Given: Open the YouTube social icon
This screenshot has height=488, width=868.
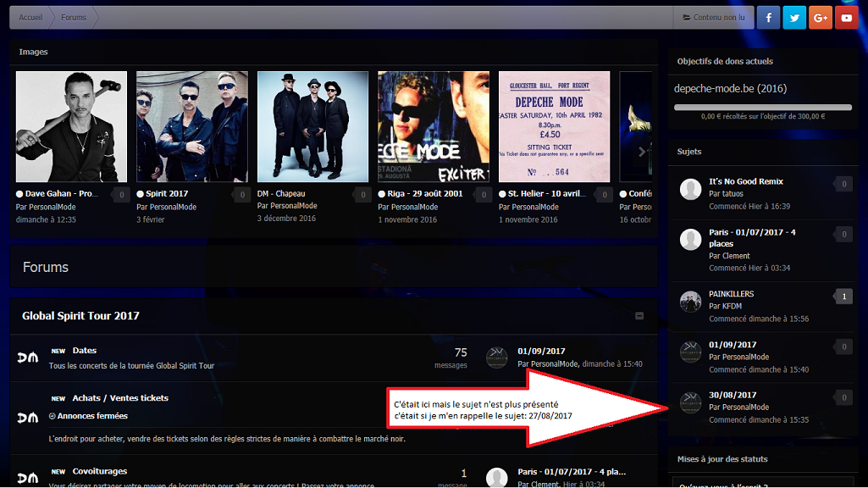Looking at the screenshot, I should pyautogui.click(x=847, y=18).
